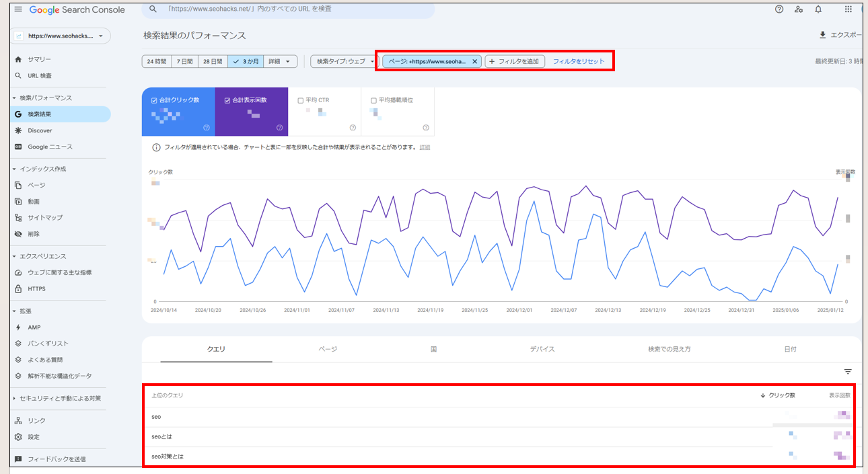This screenshot has height=474, width=868.
Task: Open the AMP report
Action: click(34, 327)
